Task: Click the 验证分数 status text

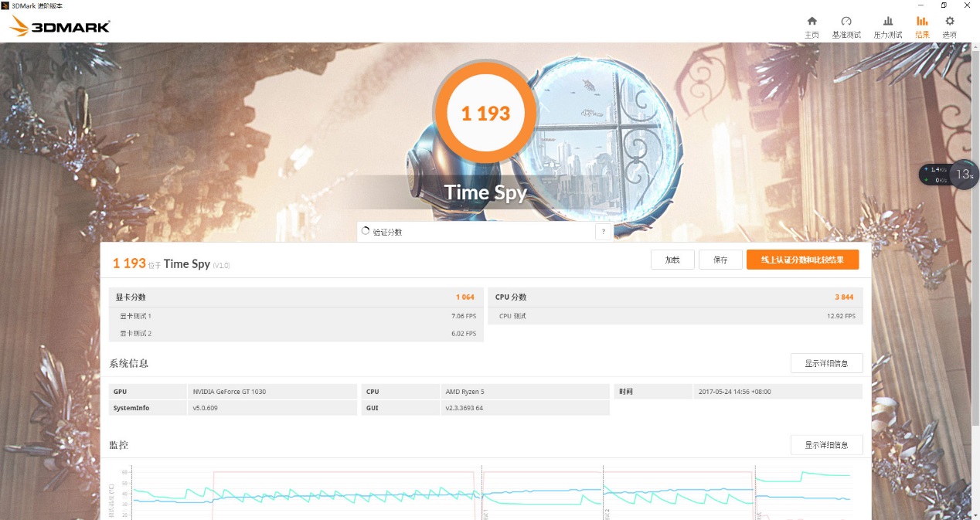Action: point(387,232)
